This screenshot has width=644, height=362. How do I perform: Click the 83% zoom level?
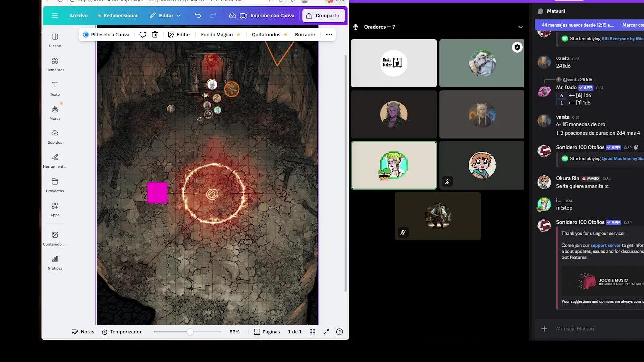tap(234, 332)
